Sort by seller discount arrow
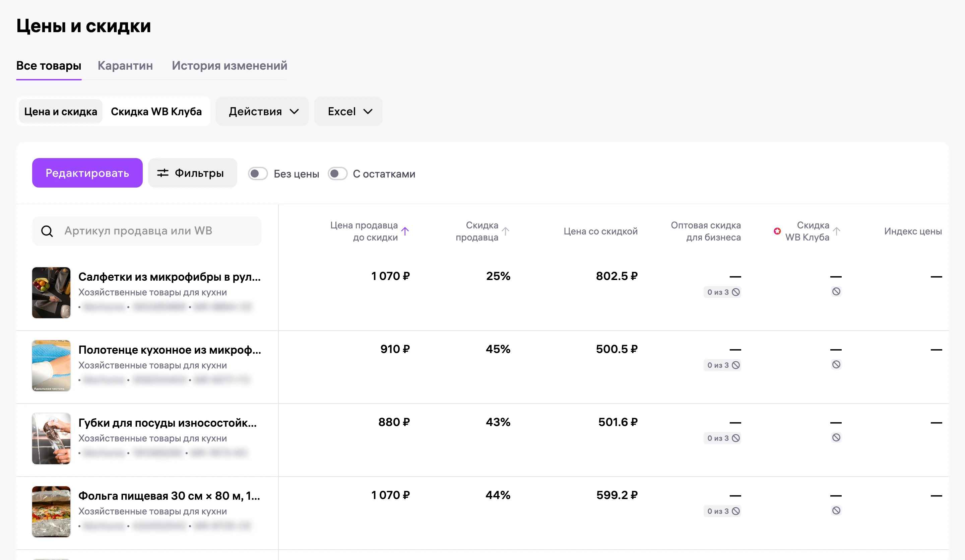This screenshot has width=965, height=560. click(506, 231)
